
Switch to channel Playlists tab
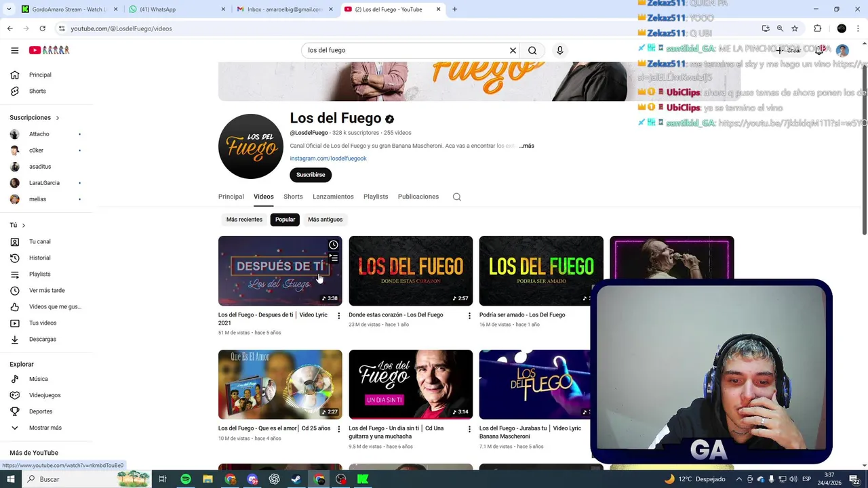376,197
